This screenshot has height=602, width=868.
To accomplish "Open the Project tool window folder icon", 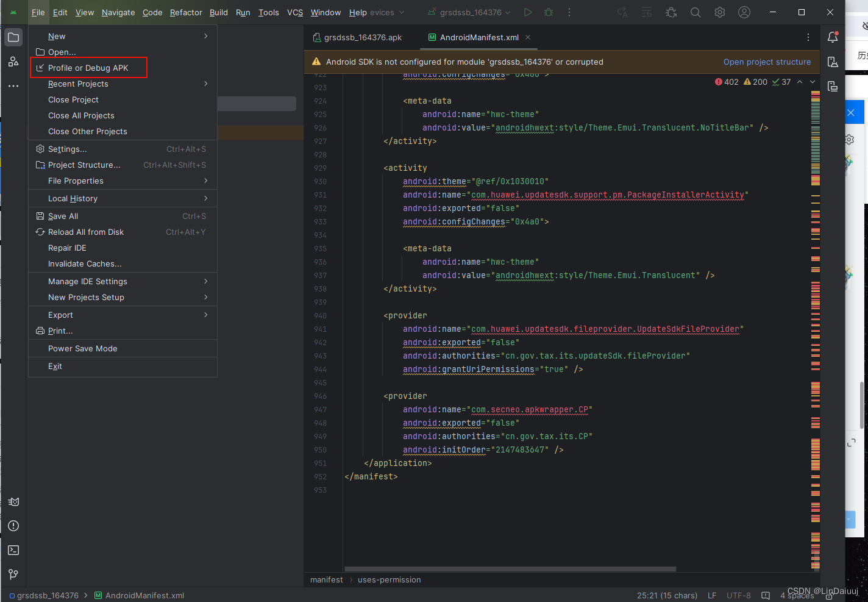I will pyautogui.click(x=13, y=37).
